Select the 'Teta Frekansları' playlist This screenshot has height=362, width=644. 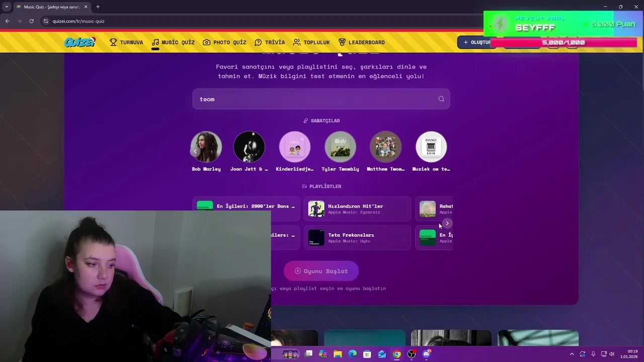(357, 237)
